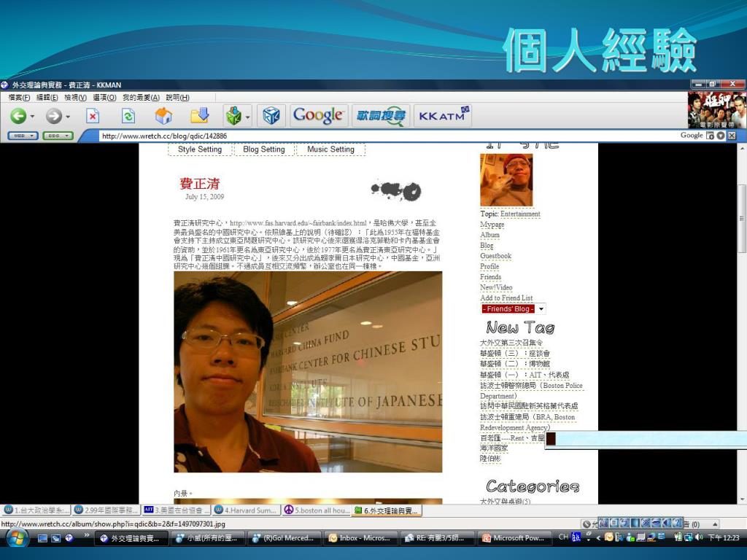Viewport: 747px width, 560px height.
Task: Open the Profile sidebar link
Action: [x=489, y=267]
